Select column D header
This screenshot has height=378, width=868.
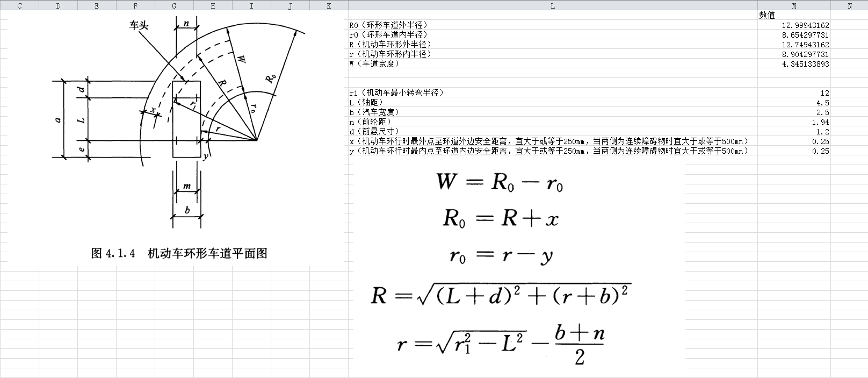58,6
